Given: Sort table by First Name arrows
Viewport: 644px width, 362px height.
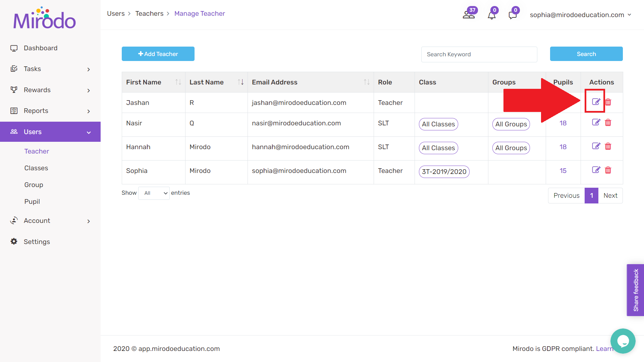Looking at the screenshot, I should pyautogui.click(x=178, y=82).
